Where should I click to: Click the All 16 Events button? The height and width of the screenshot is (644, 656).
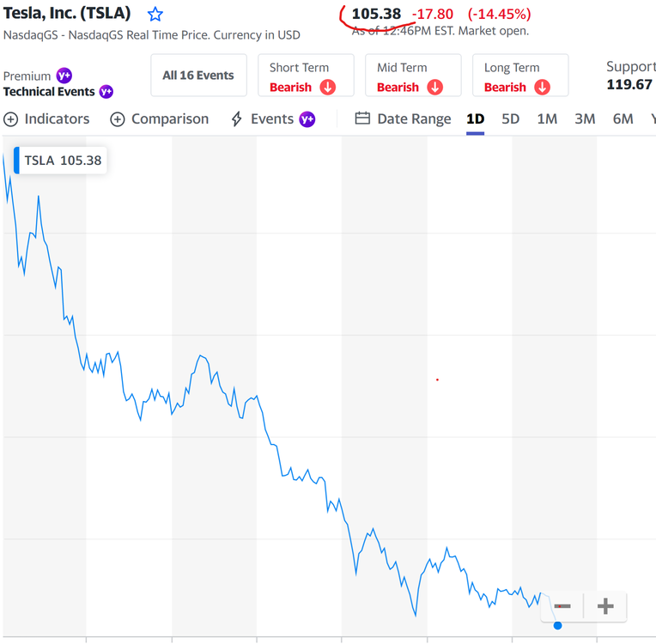pos(198,76)
